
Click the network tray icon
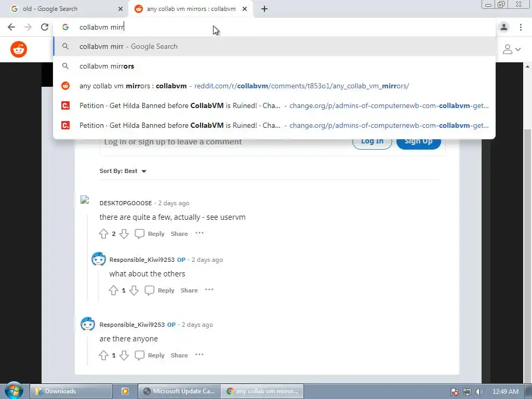(467, 392)
